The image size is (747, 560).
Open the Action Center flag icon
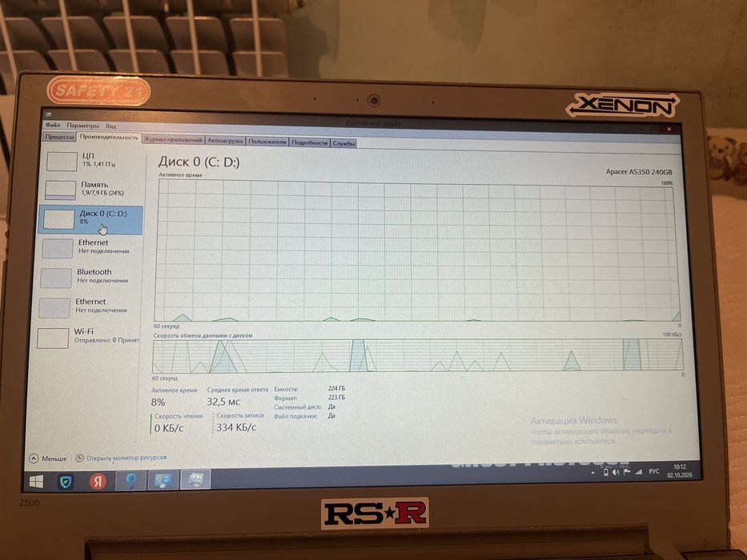tap(626, 472)
